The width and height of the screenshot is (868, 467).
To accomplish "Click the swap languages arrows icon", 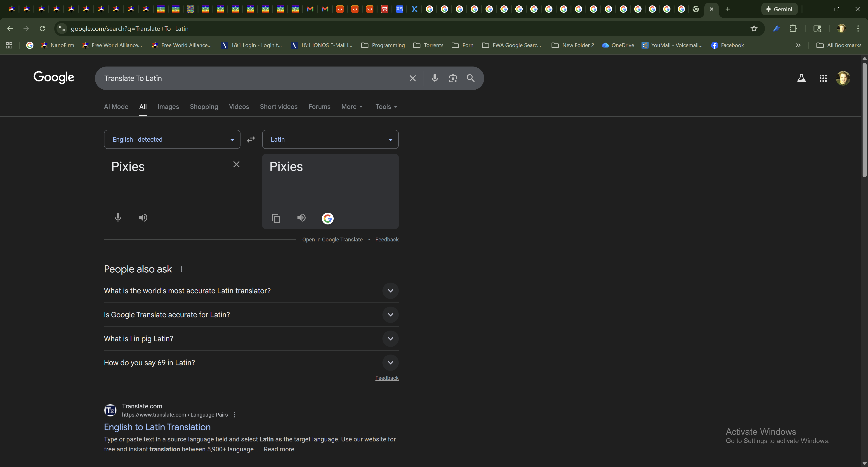I will click(x=251, y=139).
